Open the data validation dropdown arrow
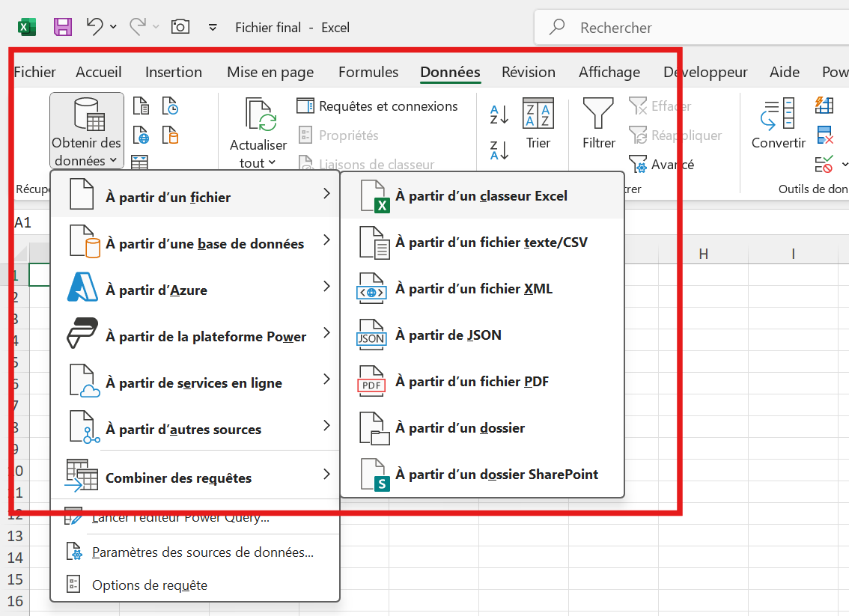Screen dimensions: 849x616 (x=844, y=164)
